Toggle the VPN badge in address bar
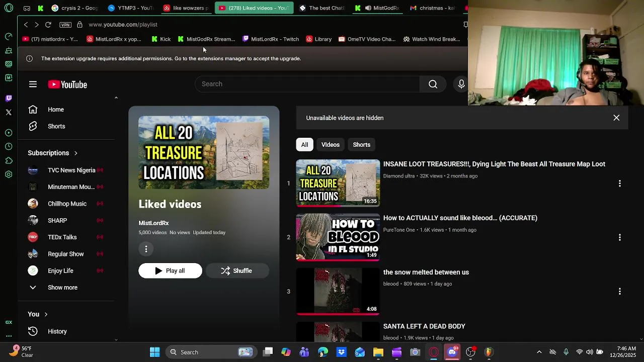Viewport: 644px width, 362px height. click(65, 25)
